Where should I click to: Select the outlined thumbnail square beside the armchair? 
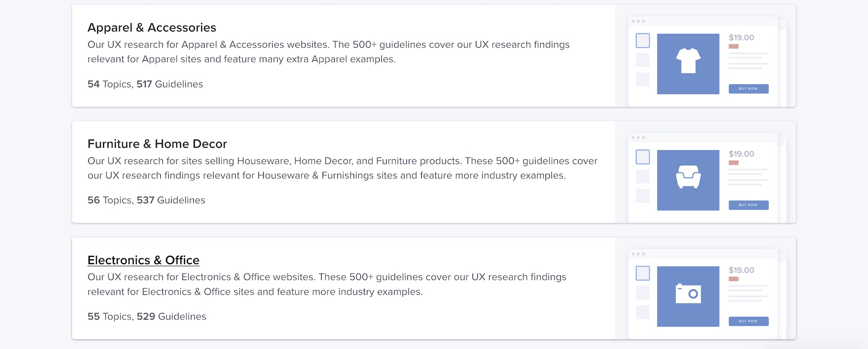pyautogui.click(x=643, y=157)
